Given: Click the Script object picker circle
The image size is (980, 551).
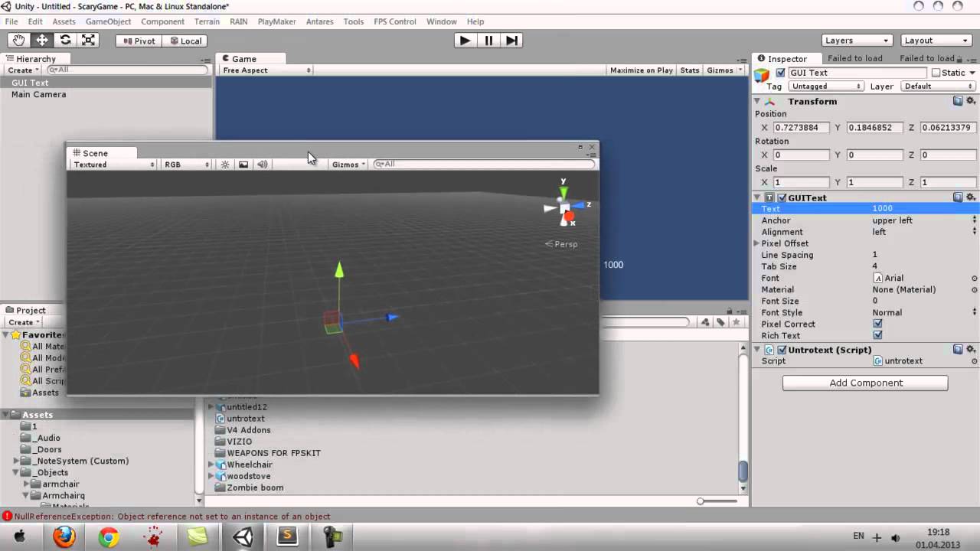Looking at the screenshot, I should (x=975, y=361).
